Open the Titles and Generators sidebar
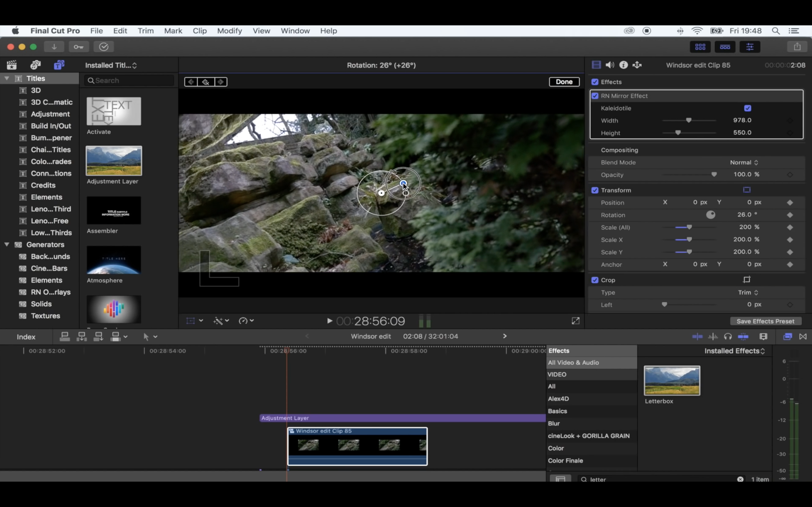 pos(59,65)
